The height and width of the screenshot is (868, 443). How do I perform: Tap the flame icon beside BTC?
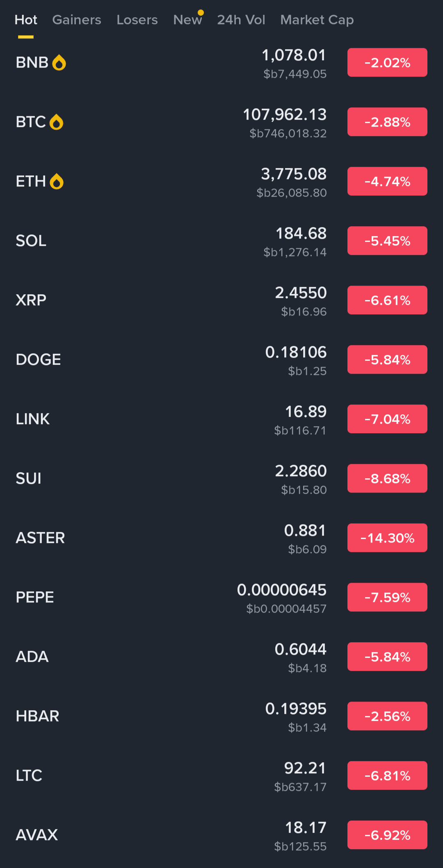(x=56, y=122)
